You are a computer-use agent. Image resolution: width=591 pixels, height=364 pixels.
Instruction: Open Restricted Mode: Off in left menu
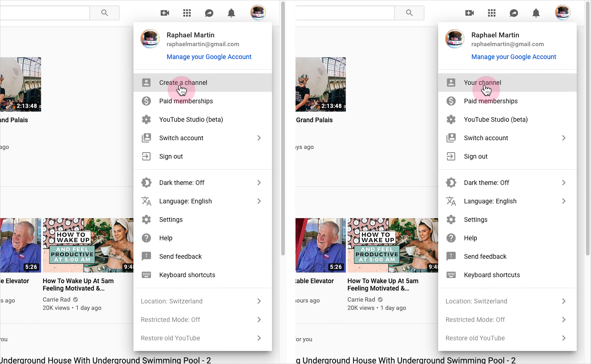203,320
